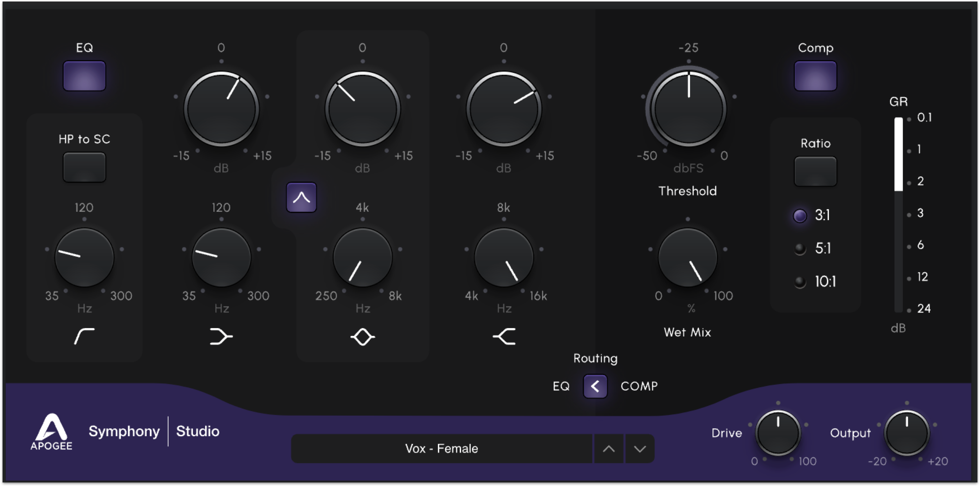This screenshot has width=980, height=486.
Task: Toggle the mid band bell shape button
Action: coord(301,197)
